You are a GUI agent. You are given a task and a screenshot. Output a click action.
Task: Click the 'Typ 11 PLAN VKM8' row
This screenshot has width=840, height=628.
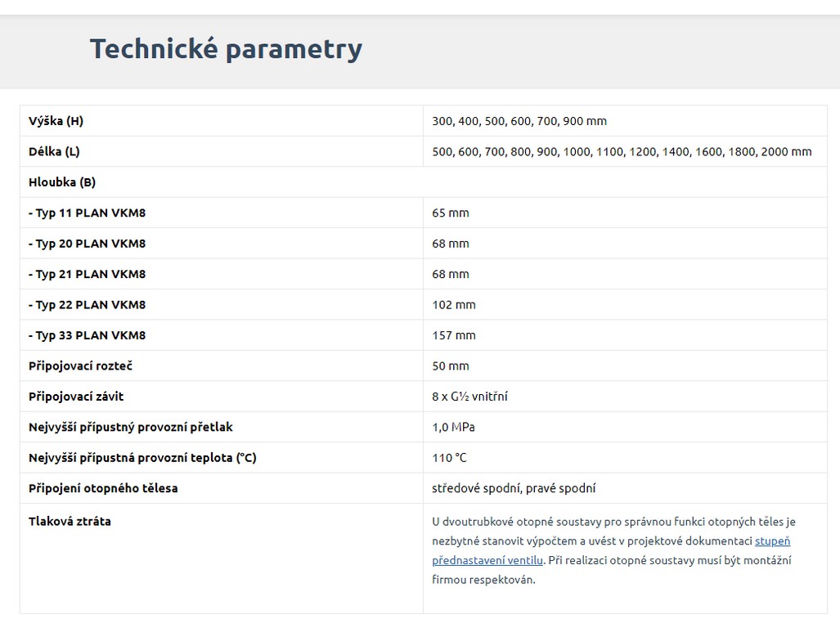pos(88,213)
